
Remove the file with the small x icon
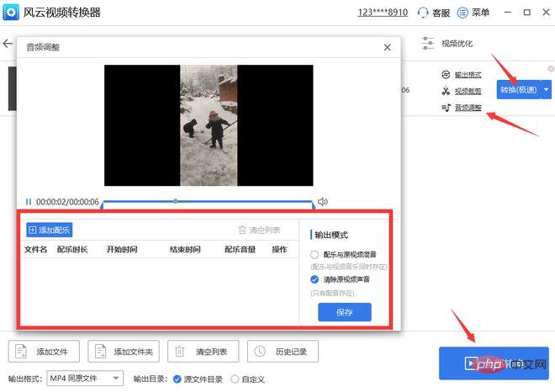[551, 69]
